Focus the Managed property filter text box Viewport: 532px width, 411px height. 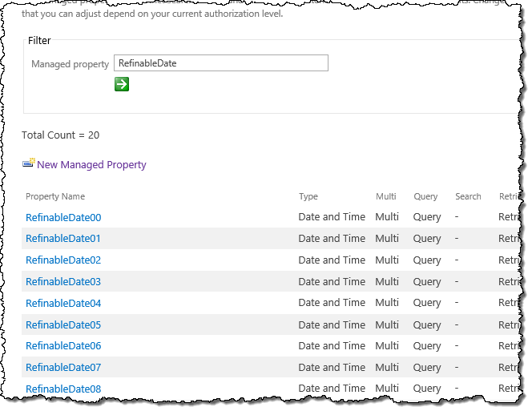[221, 63]
